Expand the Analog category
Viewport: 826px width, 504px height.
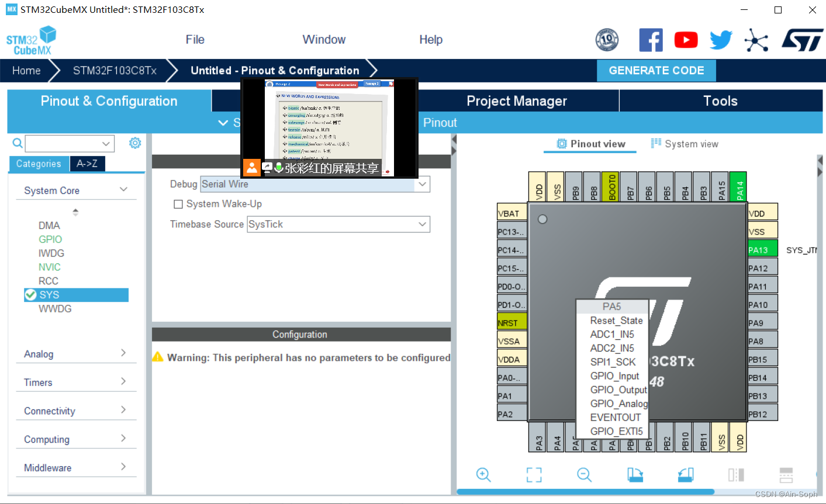pos(76,354)
